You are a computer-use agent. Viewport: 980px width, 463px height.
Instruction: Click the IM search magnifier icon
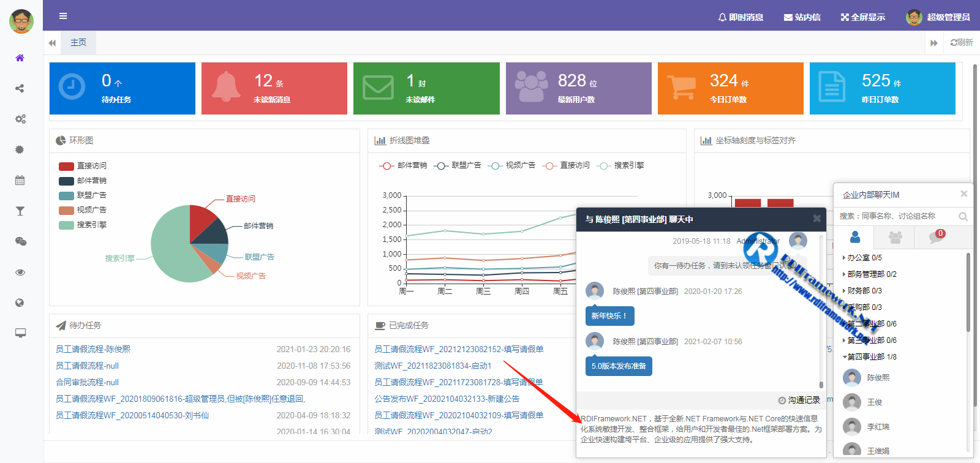click(963, 216)
